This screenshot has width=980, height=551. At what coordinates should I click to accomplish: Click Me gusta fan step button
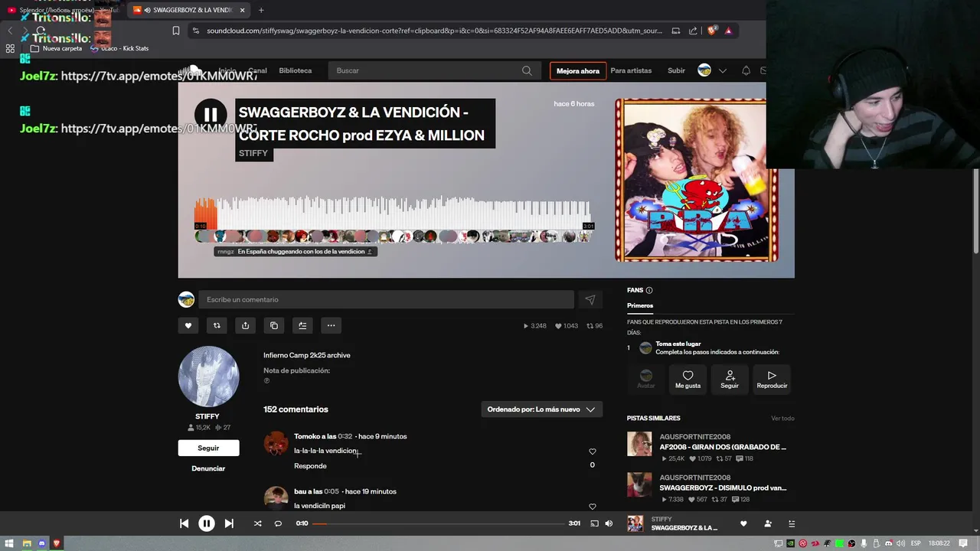pos(688,379)
